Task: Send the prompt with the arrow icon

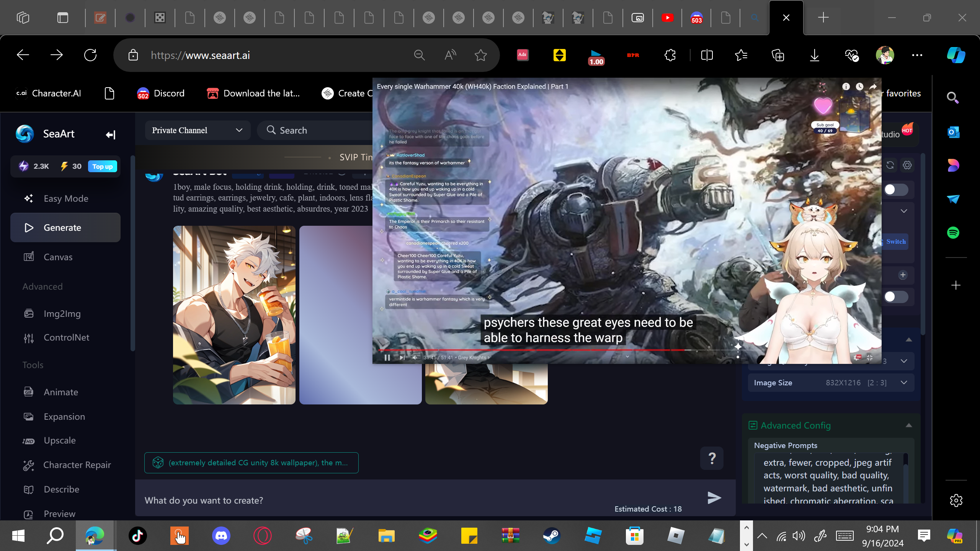Action: (x=714, y=498)
